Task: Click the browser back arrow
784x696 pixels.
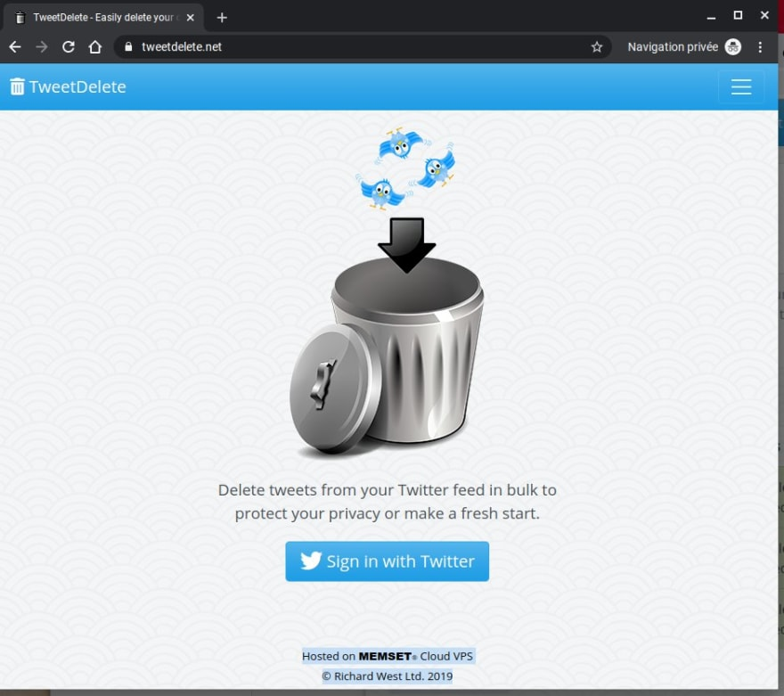Action: [x=15, y=47]
